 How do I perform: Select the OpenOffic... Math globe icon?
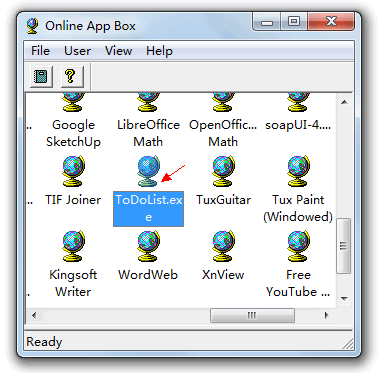click(223, 103)
